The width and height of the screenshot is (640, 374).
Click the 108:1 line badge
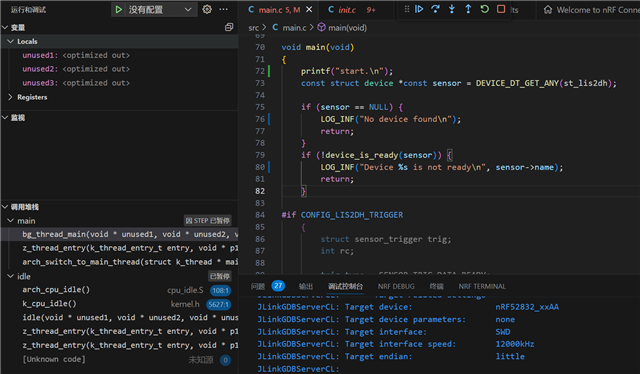220,290
